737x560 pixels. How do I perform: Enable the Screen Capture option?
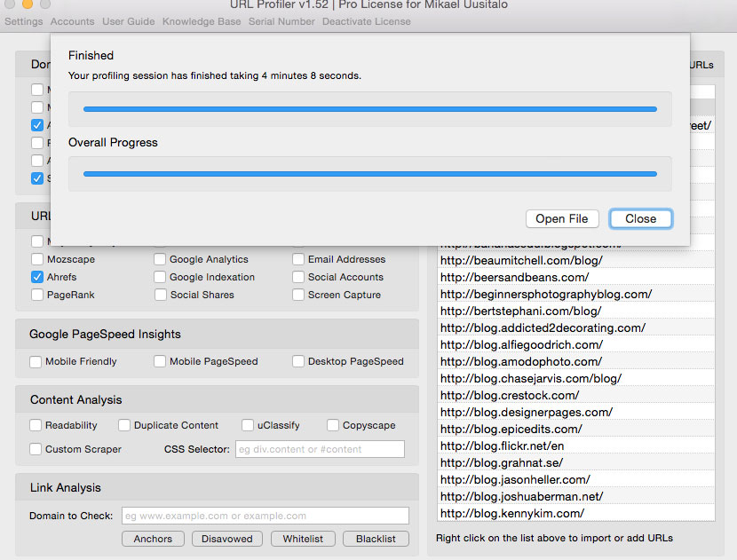(x=299, y=296)
